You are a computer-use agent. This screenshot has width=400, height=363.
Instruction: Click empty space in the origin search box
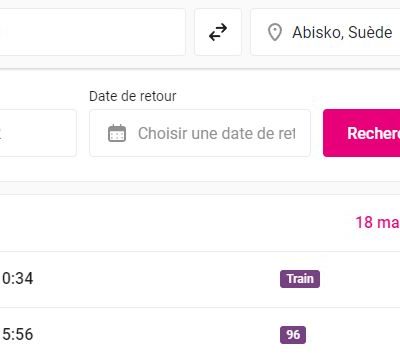tap(93, 32)
